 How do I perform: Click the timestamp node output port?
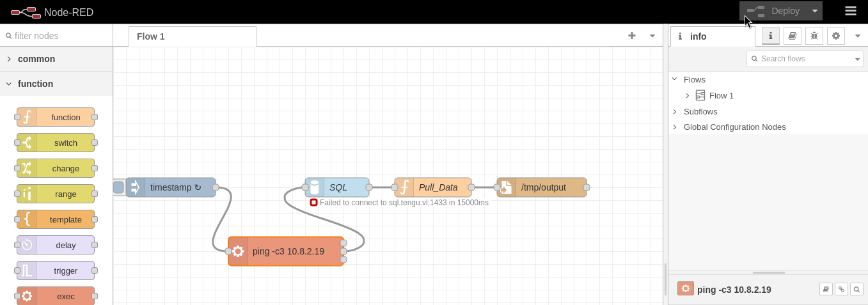coord(216,187)
